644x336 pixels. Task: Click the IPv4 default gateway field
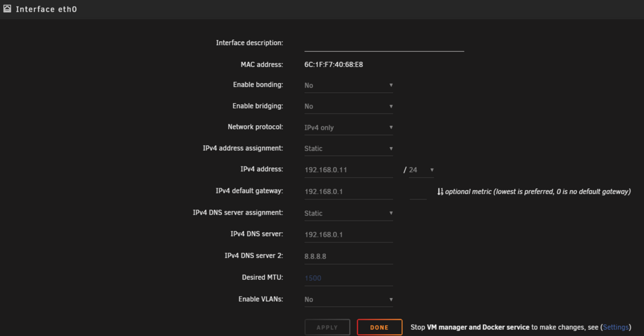point(348,192)
